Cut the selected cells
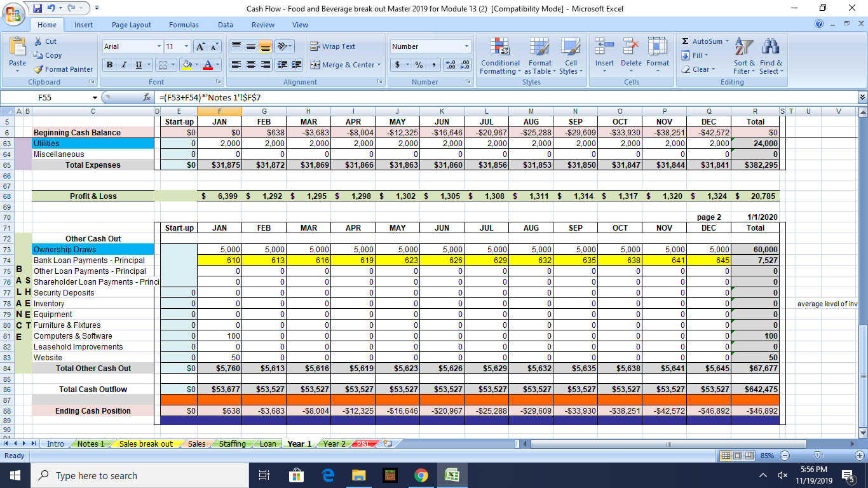 (45, 41)
